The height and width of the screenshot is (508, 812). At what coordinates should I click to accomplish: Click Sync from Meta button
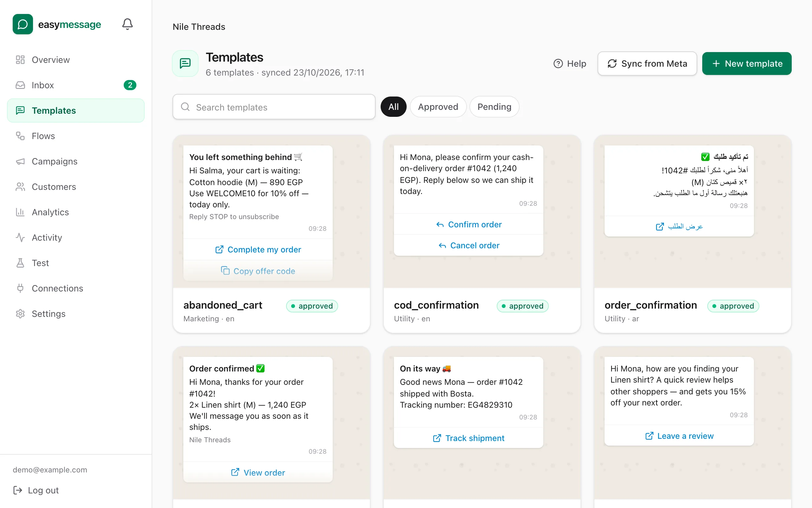point(647,63)
